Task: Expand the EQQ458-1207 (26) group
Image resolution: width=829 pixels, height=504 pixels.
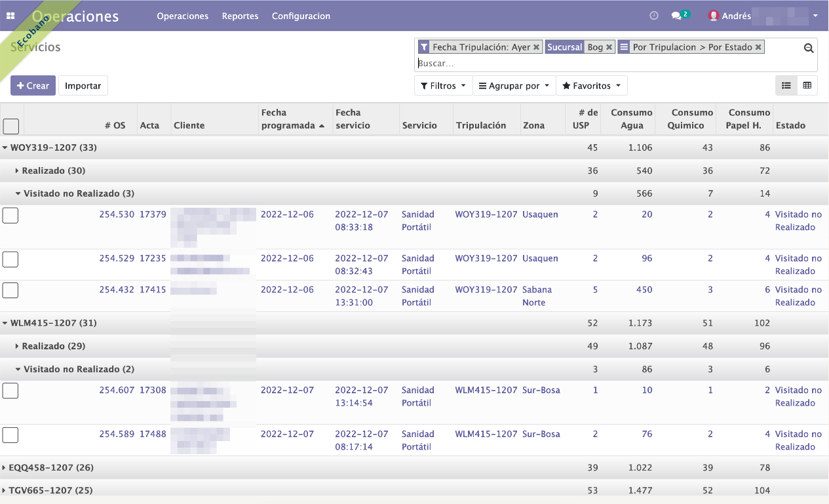Action: pyautogui.click(x=48, y=467)
